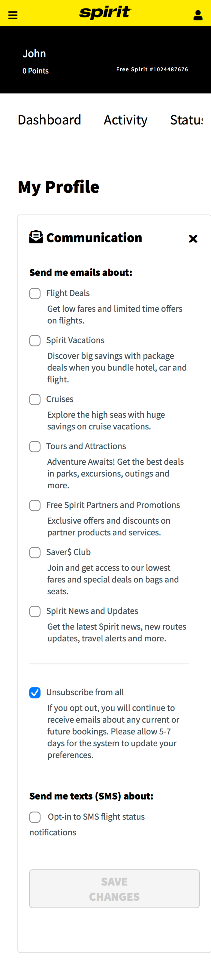The height and width of the screenshot is (980, 211).
Task: Check the Saver$ Club checkbox
Action: coord(35,552)
